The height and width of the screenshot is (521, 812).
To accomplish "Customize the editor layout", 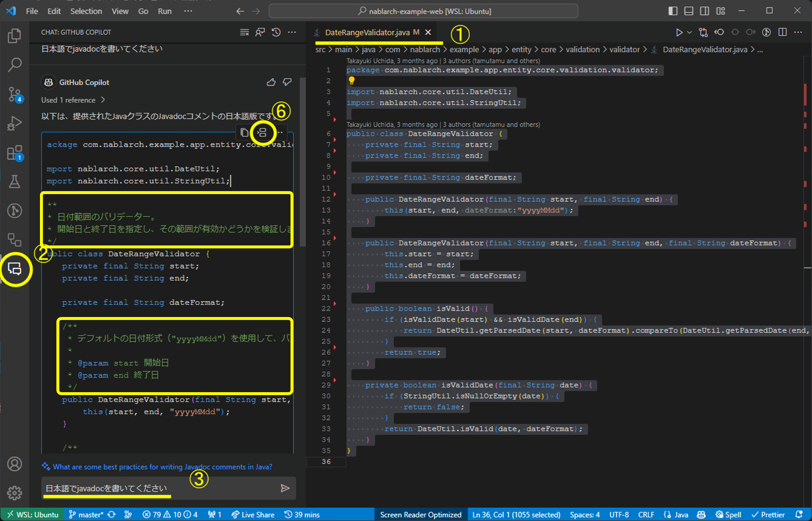I will (x=720, y=11).
